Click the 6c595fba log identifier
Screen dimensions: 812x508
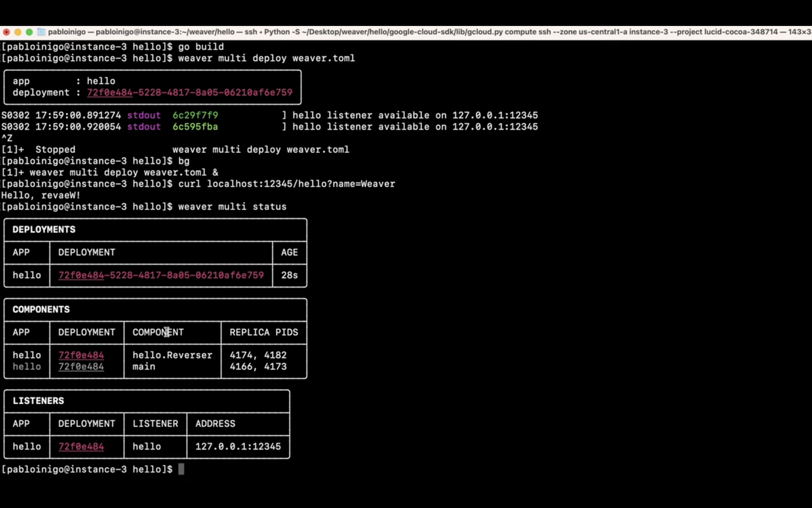[x=195, y=126]
